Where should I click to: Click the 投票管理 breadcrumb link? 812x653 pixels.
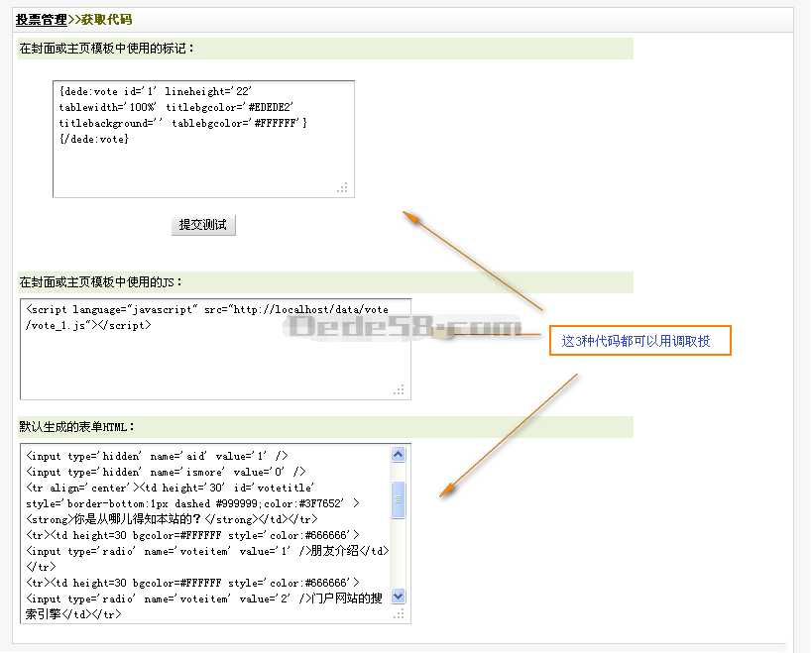tap(42, 20)
